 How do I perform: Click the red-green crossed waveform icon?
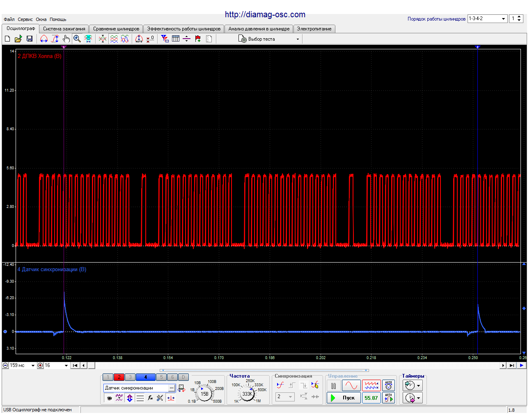(x=103, y=39)
